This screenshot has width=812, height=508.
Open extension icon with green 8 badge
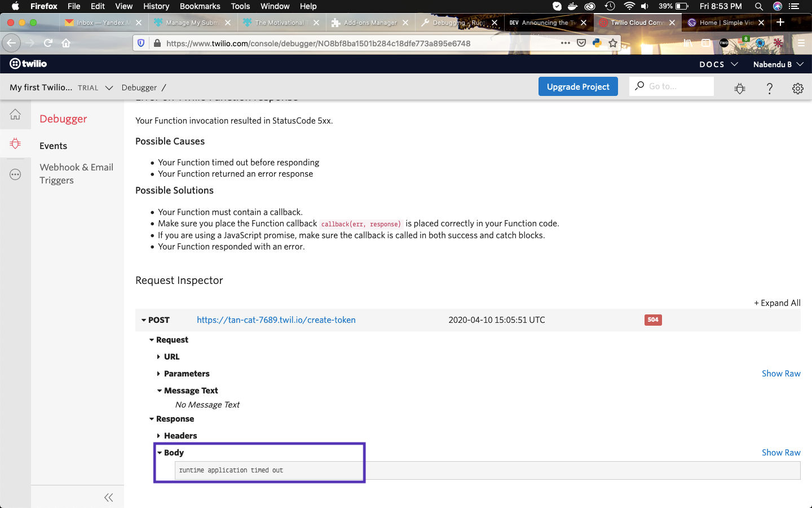point(743,42)
